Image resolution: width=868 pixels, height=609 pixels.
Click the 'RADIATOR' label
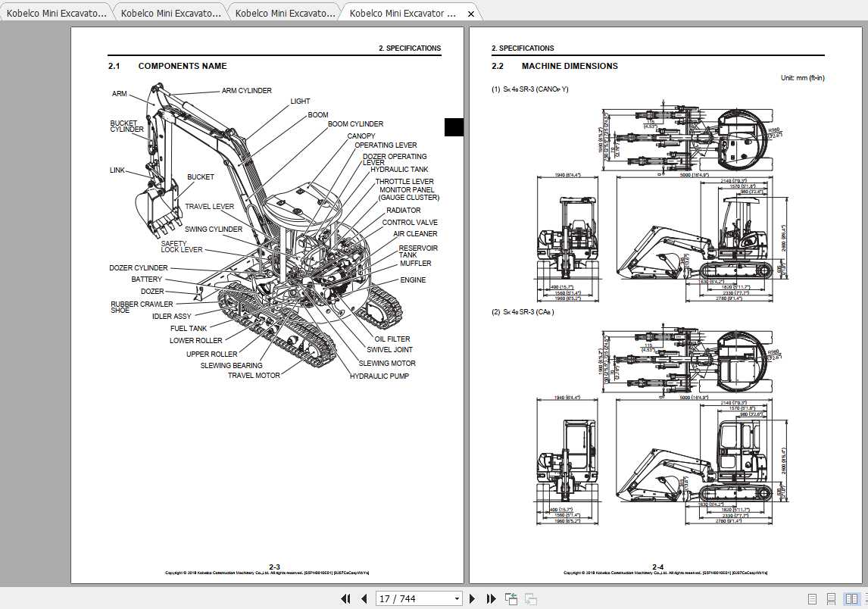(403, 211)
